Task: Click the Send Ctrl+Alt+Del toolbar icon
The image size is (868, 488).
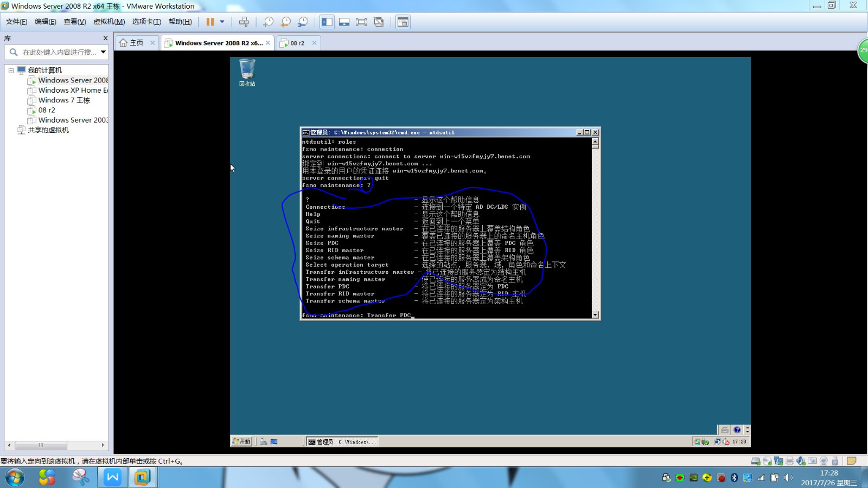Action: point(244,22)
